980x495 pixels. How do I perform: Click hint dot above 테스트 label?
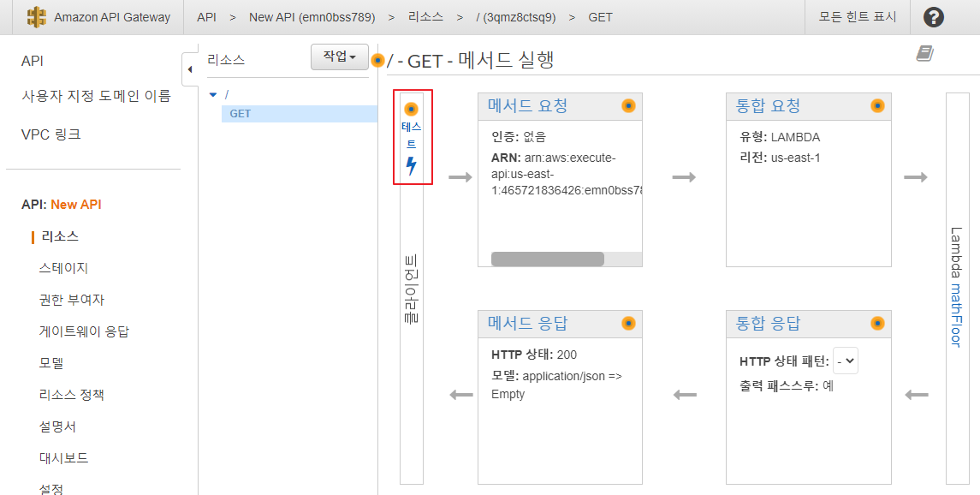click(x=411, y=110)
